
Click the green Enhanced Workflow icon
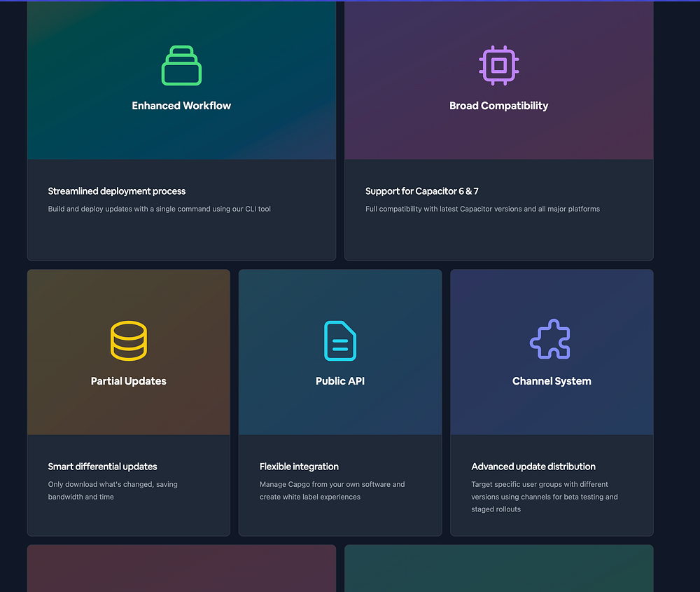(181, 65)
